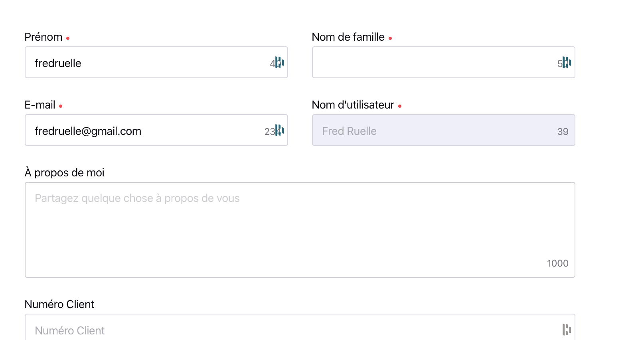644x340 pixels.
Task: Select the Nom de famille label
Action: click(x=348, y=37)
